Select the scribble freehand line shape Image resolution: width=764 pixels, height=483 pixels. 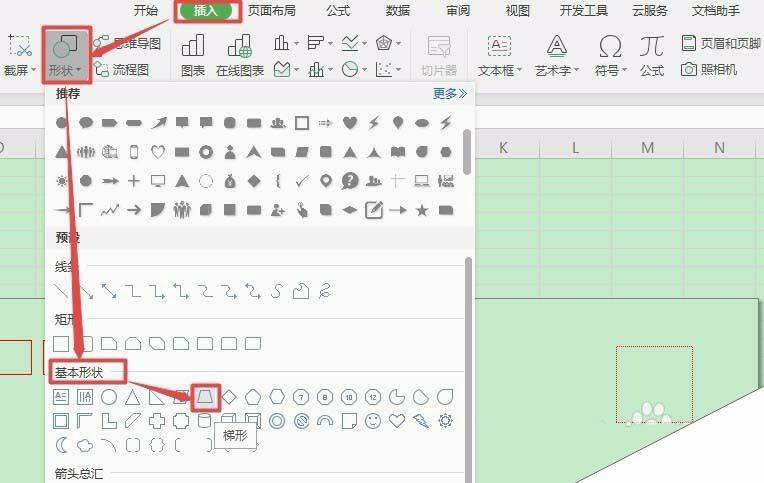[325, 291]
